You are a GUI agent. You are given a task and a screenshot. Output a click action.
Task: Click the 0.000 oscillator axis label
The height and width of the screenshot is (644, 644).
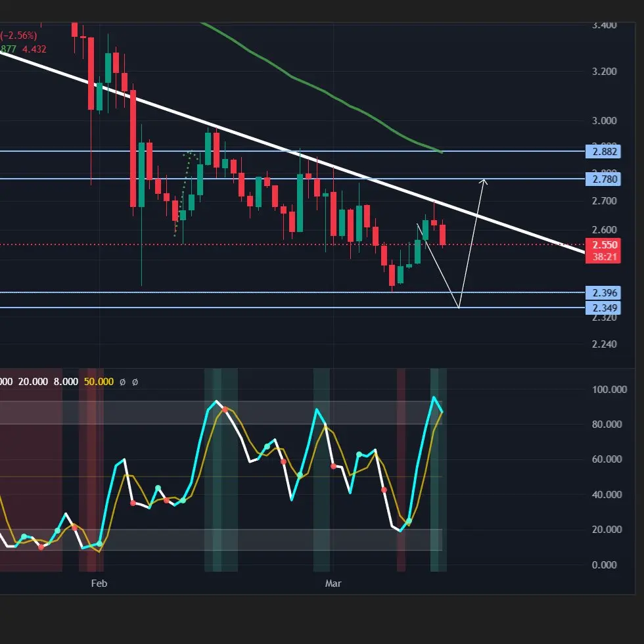[x=604, y=565]
